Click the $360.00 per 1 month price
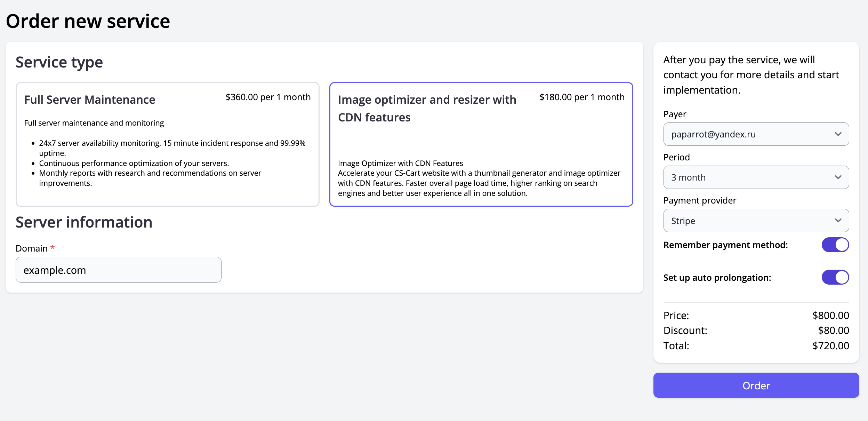This screenshot has width=868, height=421. coord(268,97)
